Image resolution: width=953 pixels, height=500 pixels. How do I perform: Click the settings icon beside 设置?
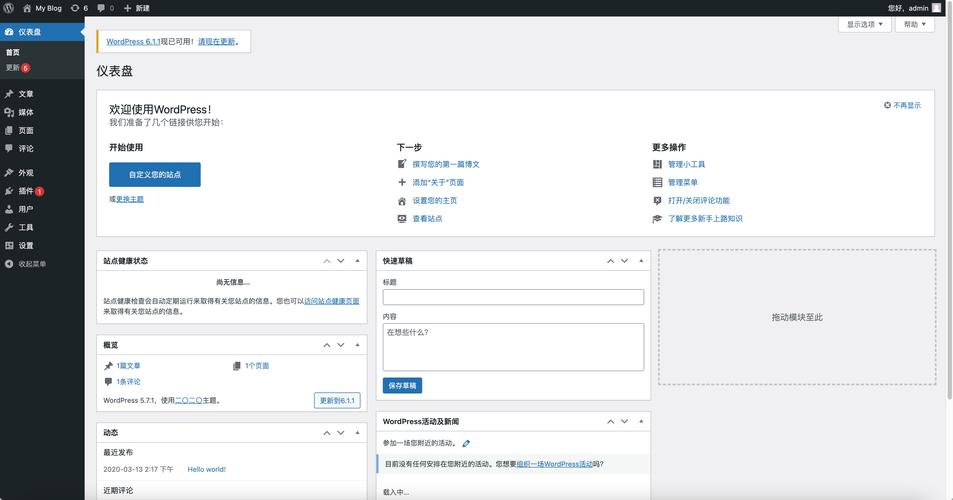coord(9,245)
